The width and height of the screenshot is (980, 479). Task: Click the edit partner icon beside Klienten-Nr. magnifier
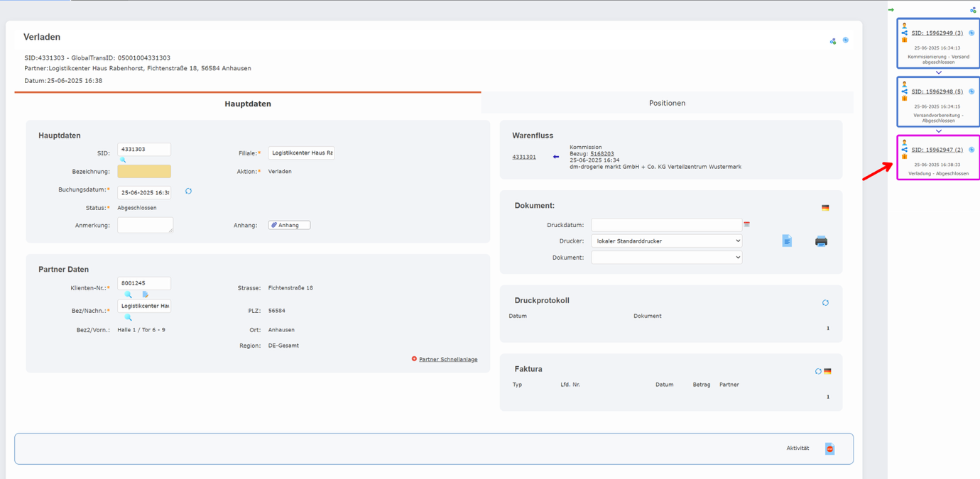tap(145, 294)
